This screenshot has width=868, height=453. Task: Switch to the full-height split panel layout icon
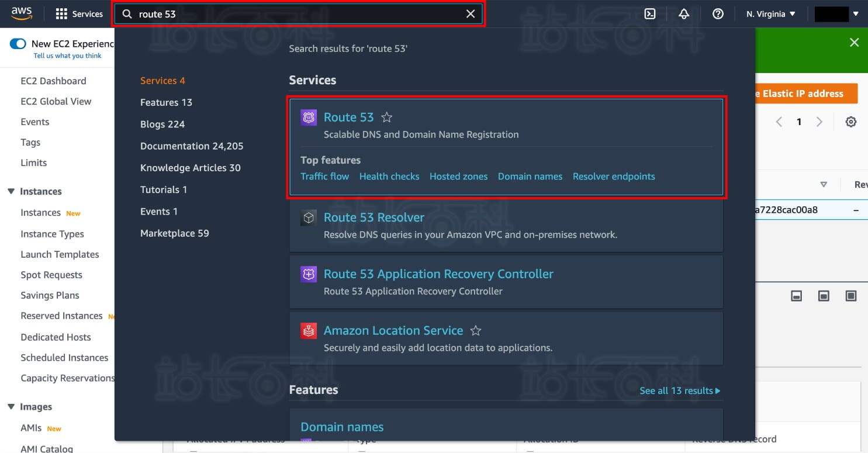tap(851, 296)
